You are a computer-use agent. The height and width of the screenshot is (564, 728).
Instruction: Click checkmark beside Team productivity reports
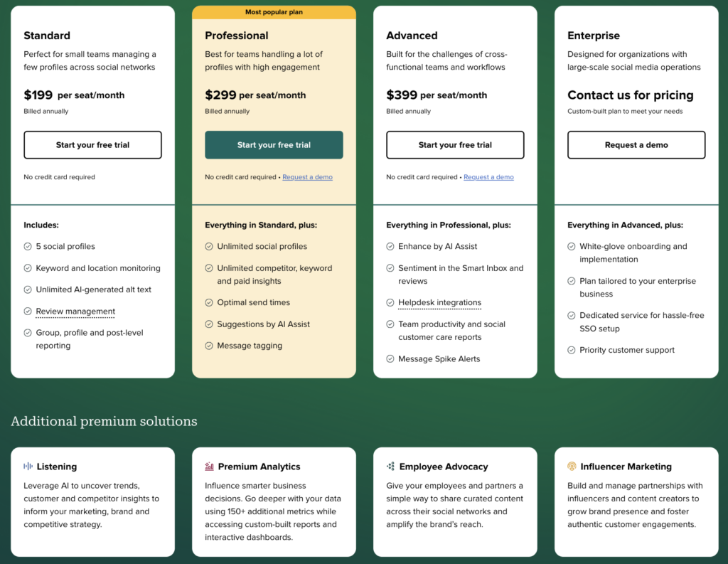tap(390, 324)
